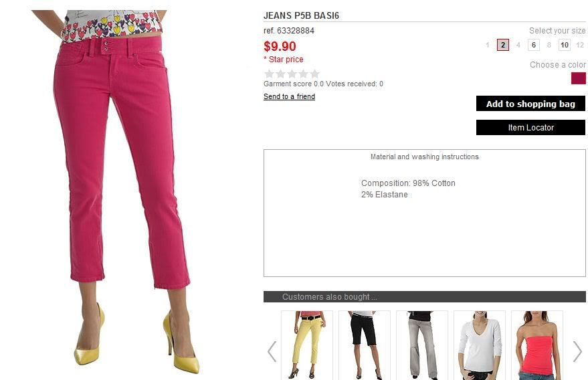Select size 2
Image resolution: width=588 pixels, height=380 pixels.
tap(503, 45)
